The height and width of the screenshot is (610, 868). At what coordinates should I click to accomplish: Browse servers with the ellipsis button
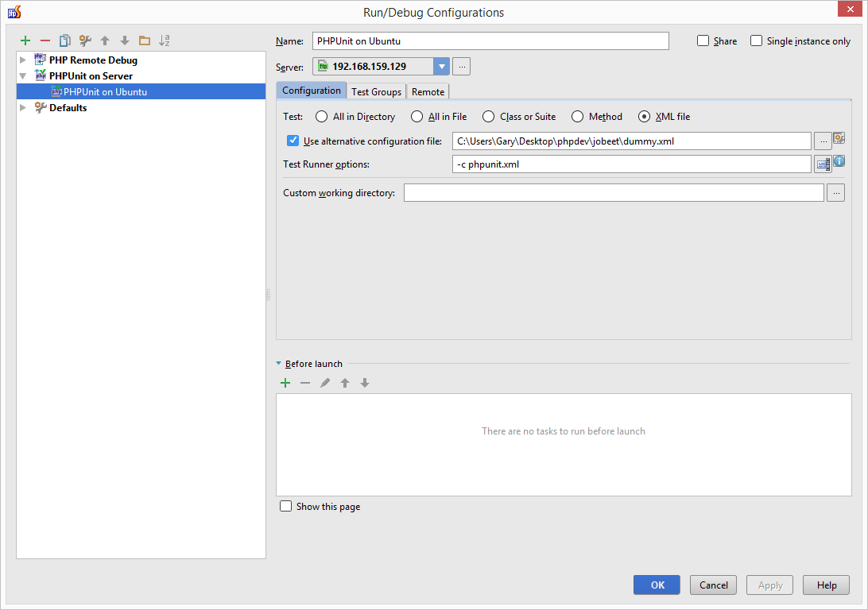click(462, 67)
